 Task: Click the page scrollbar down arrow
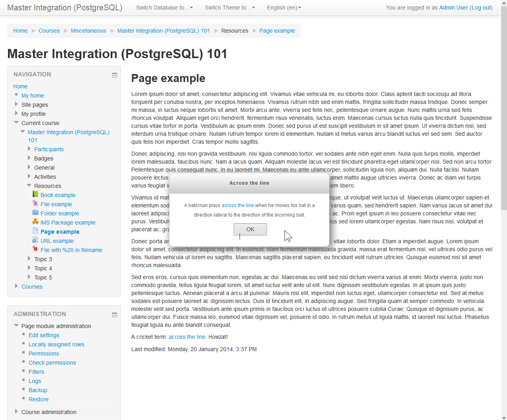[x=504, y=417]
